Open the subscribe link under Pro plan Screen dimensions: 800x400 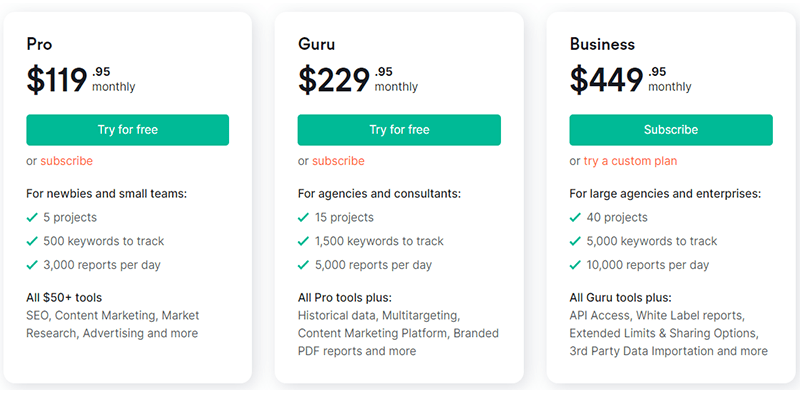(x=67, y=161)
